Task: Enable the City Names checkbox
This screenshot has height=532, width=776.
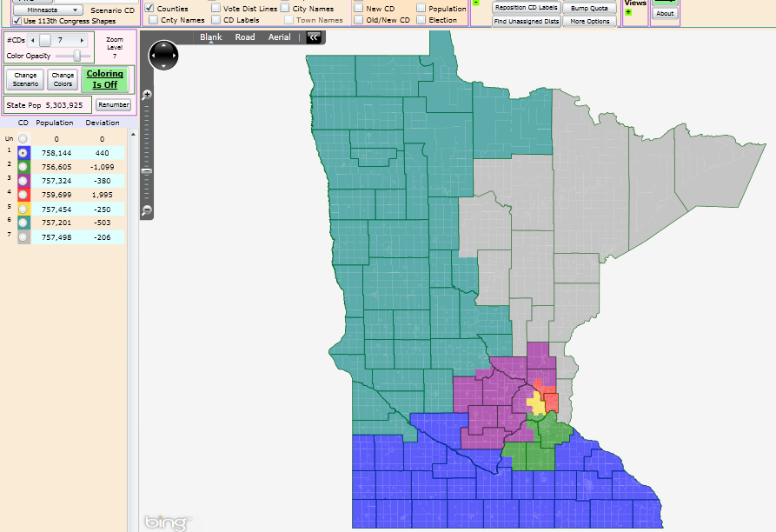Action: pyautogui.click(x=285, y=8)
